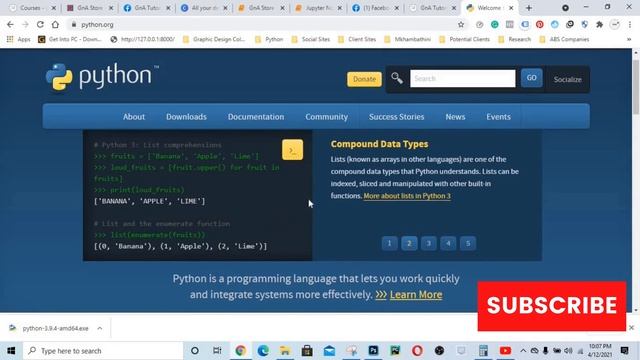
Task: Open the Apps bookmarks shortcut
Action: (18, 39)
